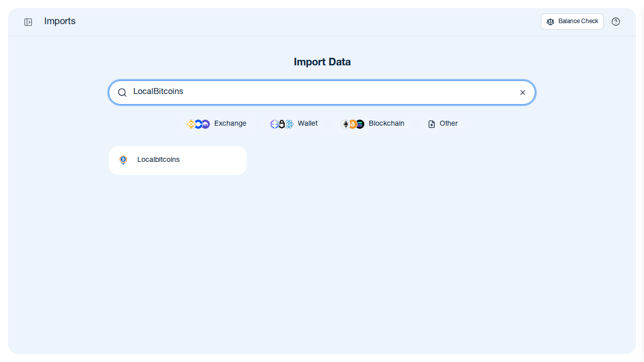644x362 pixels.
Task: Filter by Blockchain category
Action: tap(372, 124)
